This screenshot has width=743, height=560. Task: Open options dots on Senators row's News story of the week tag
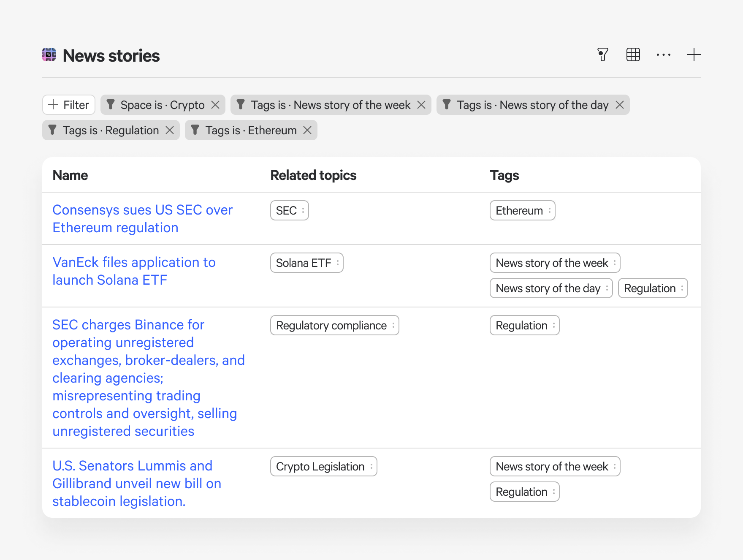(x=615, y=466)
